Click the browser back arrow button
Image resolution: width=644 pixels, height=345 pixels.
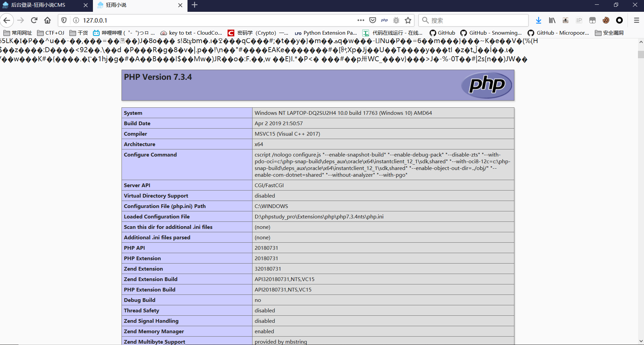[x=7, y=20]
